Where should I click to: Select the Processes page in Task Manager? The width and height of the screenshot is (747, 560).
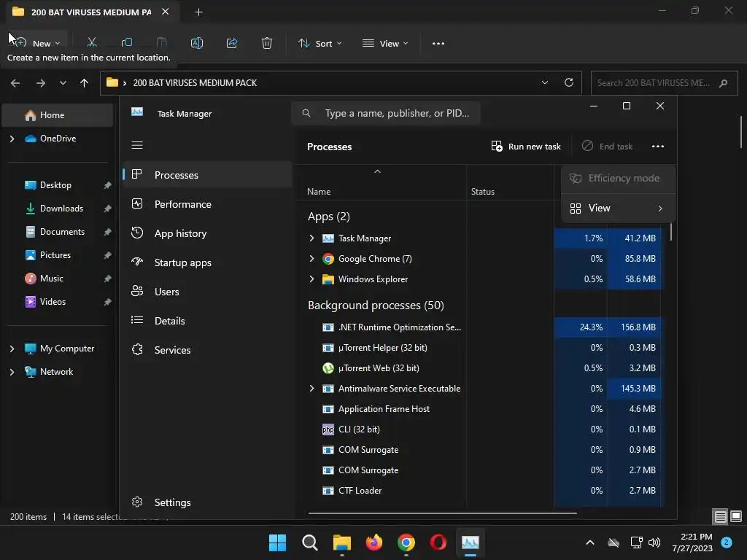207,175
